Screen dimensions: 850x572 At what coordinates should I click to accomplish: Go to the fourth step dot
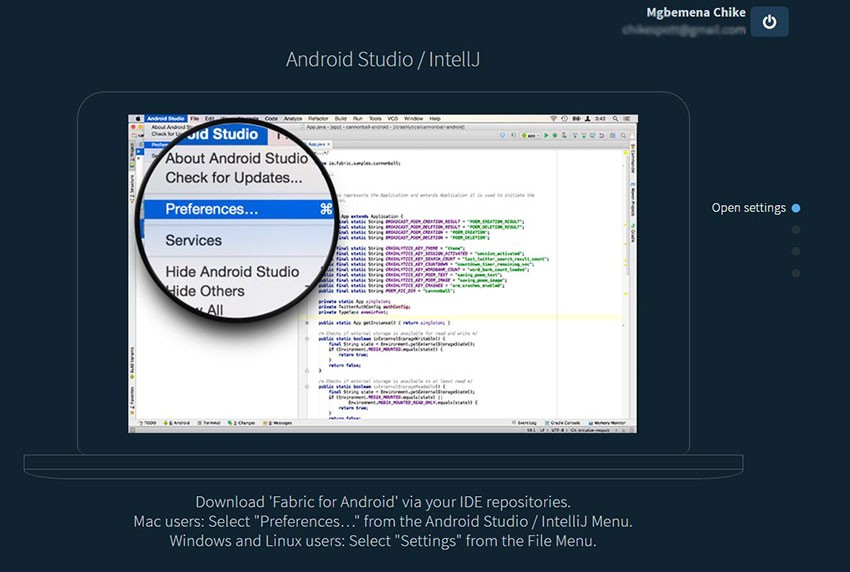click(x=796, y=273)
